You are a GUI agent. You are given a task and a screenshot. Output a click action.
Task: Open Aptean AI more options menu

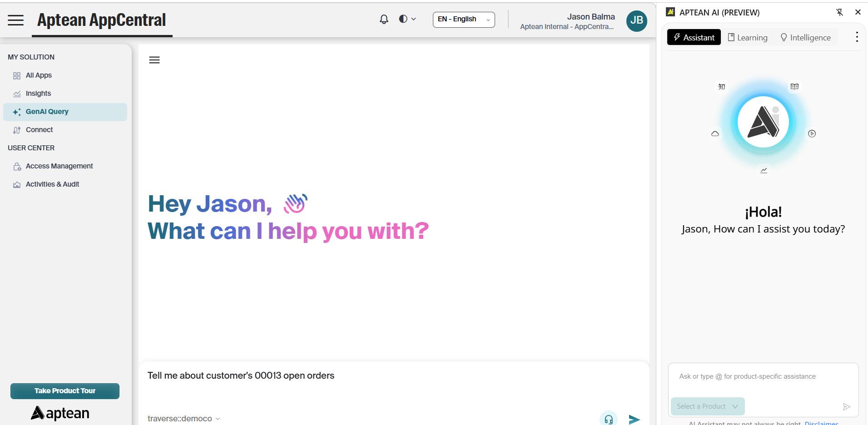click(x=857, y=37)
